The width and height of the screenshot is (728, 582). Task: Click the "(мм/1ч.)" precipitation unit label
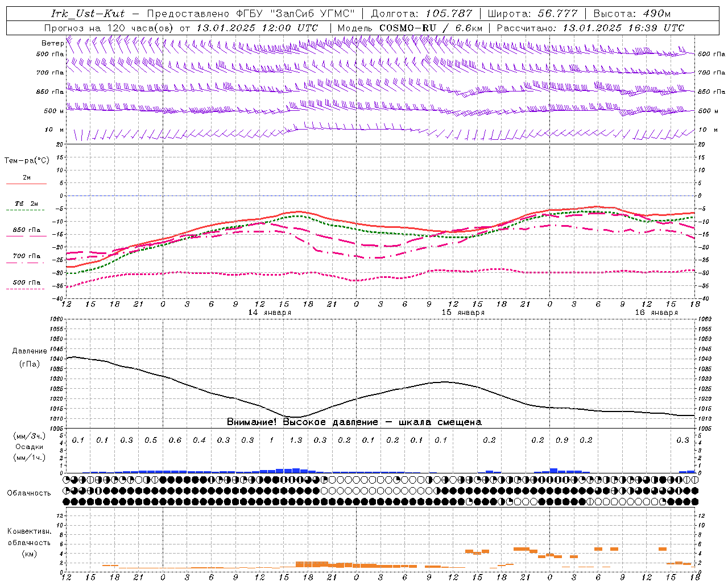[30, 458]
